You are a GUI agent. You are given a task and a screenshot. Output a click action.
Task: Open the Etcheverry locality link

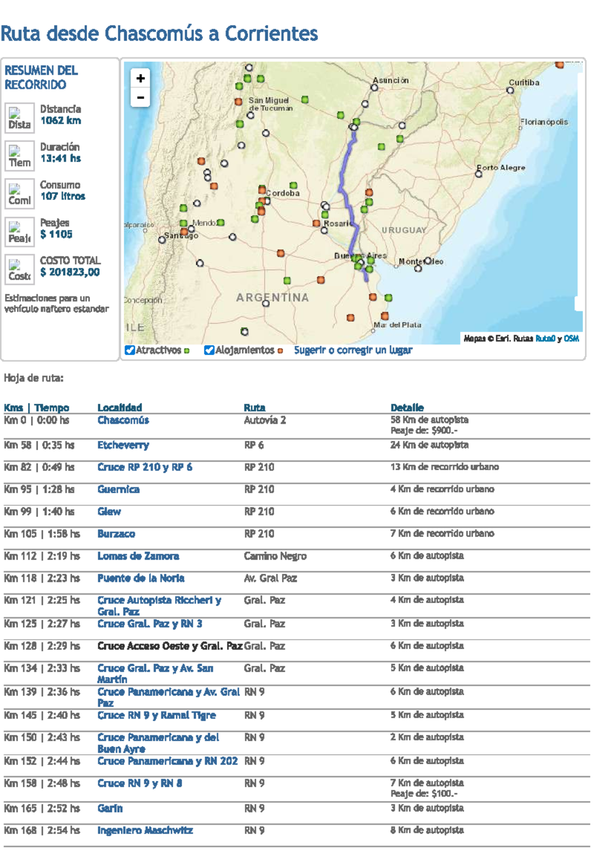[x=123, y=445]
